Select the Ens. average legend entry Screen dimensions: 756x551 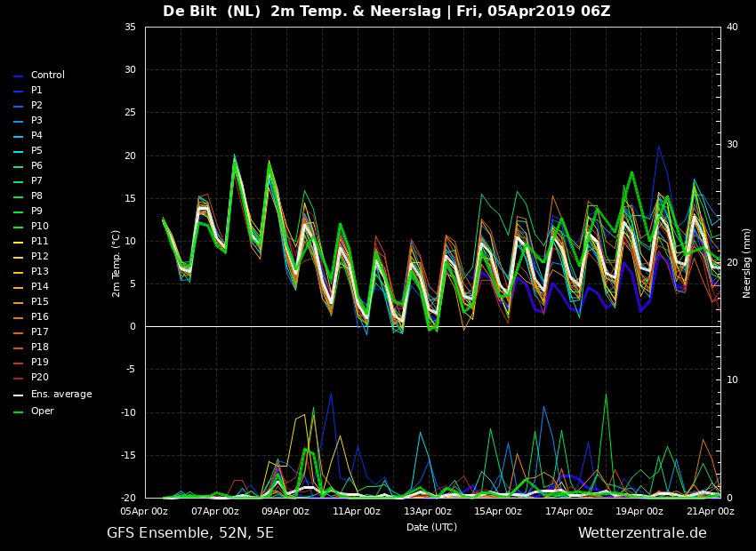(x=52, y=395)
